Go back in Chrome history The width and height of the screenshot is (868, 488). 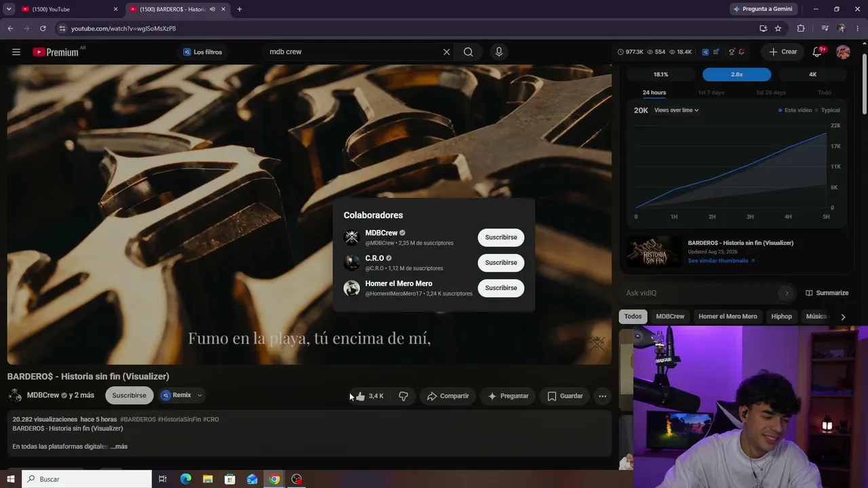[x=10, y=28]
